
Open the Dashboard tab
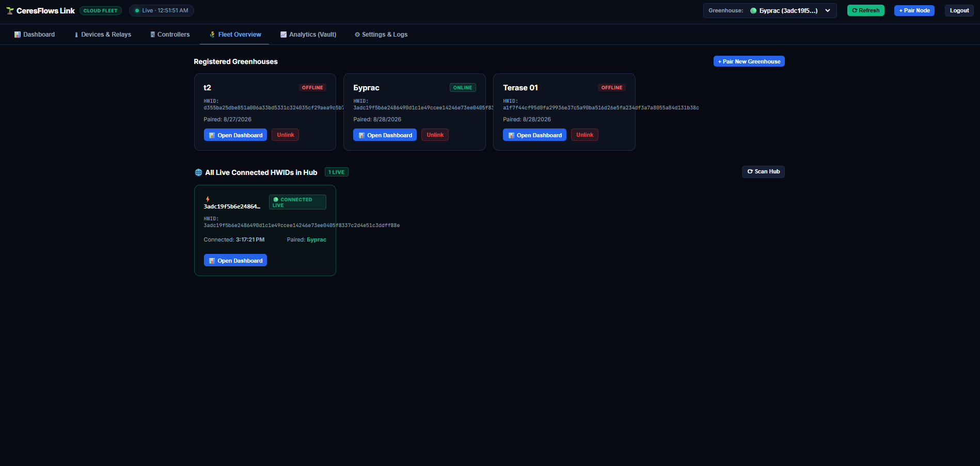tap(35, 35)
